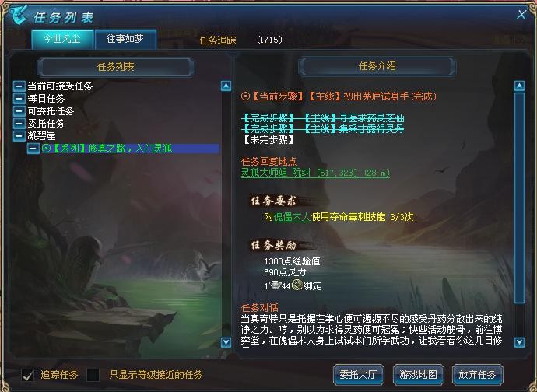Image resolution: width=537 pixels, height=392 pixels.
Task: Uncheck the 追踪任务 checkbox
Action: [x=28, y=375]
